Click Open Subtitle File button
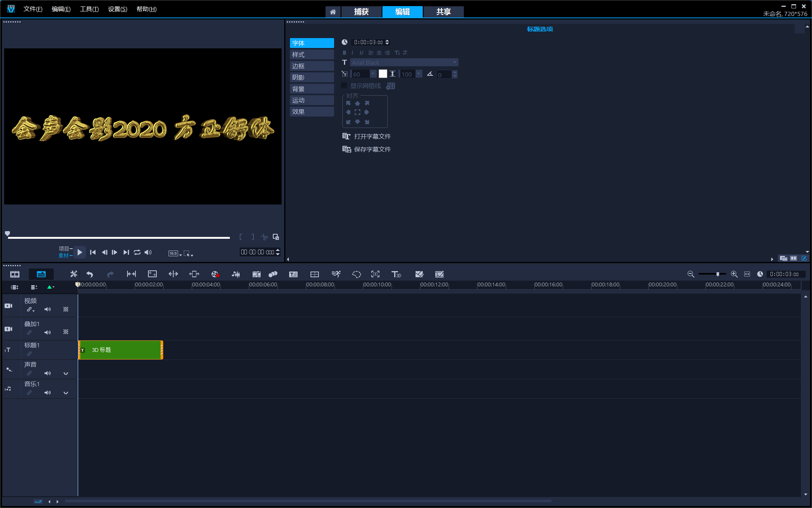This screenshot has height=508, width=812. (367, 136)
